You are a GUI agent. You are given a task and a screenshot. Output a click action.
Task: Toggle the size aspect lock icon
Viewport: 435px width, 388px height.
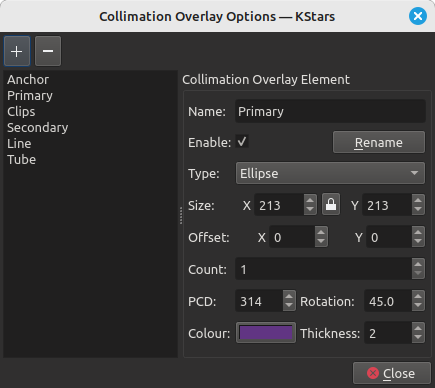point(331,205)
